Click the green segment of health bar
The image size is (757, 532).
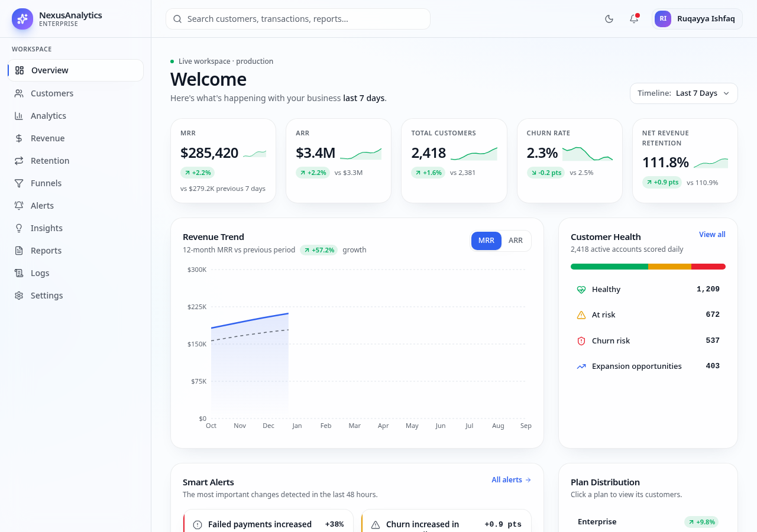click(x=609, y=267)
